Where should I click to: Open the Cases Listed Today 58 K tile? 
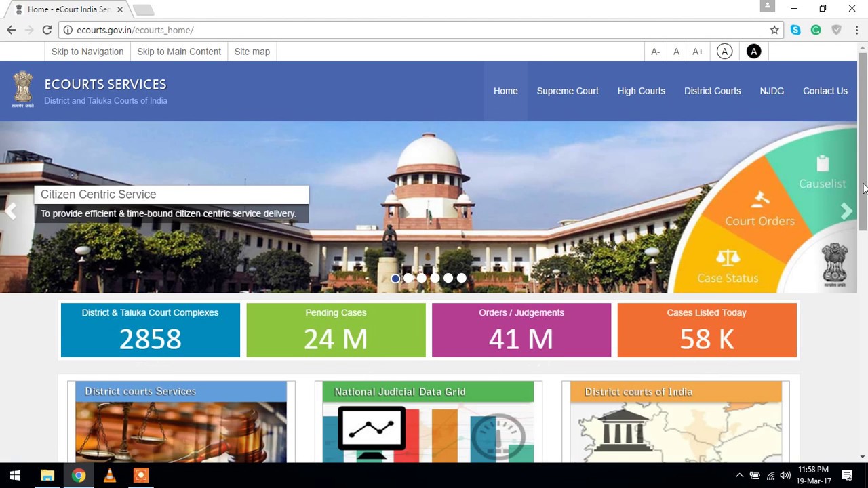pos(707,330)
